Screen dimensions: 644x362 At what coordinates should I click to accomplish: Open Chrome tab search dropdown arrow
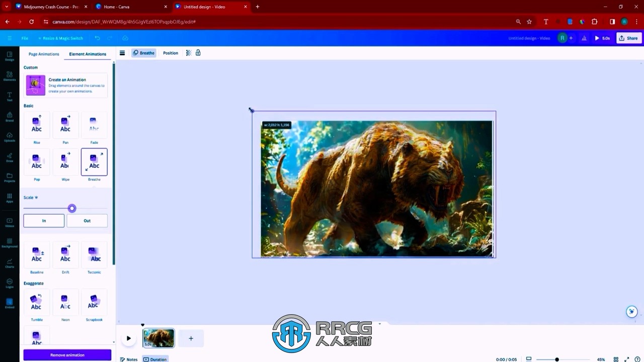(x=7, y=7)
